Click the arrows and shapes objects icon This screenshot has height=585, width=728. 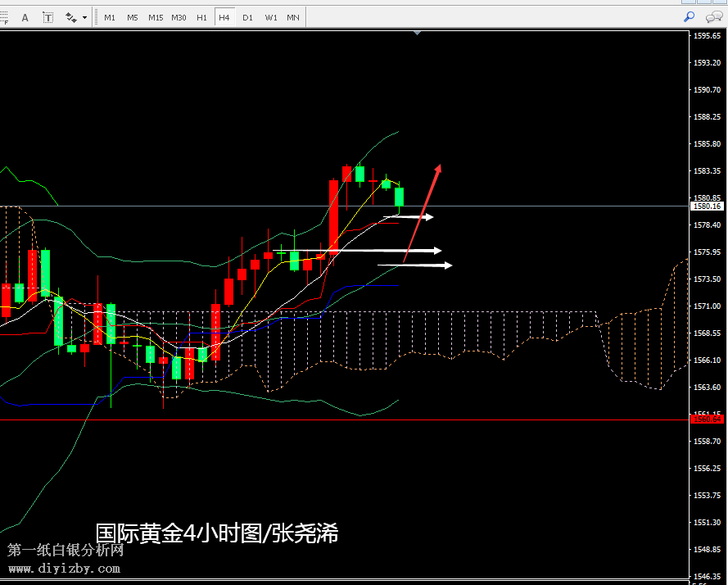pyautogui.click(x=70, y=16)
